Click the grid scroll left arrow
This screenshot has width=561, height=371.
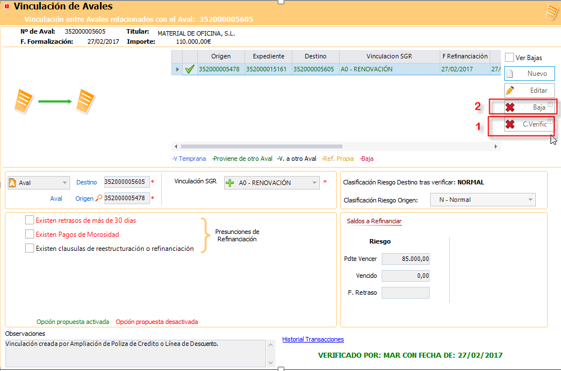click(176, 146)
